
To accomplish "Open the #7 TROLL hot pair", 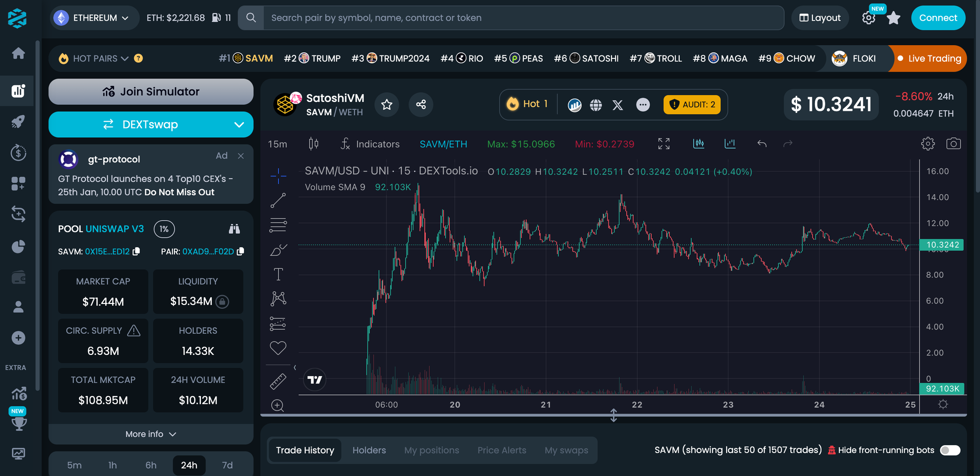I will tap(656, 58).
